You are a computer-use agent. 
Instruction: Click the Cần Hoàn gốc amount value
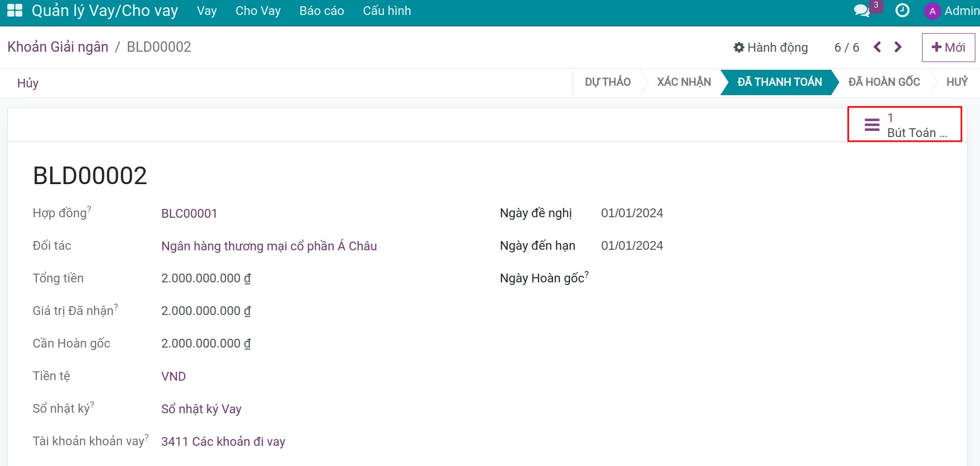click(x=206, y=343)
